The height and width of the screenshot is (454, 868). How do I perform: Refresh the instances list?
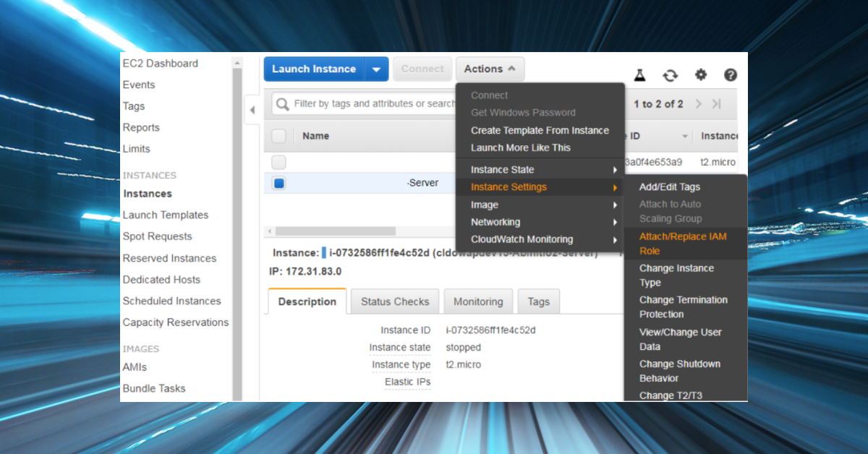click(x=671, y=75)
